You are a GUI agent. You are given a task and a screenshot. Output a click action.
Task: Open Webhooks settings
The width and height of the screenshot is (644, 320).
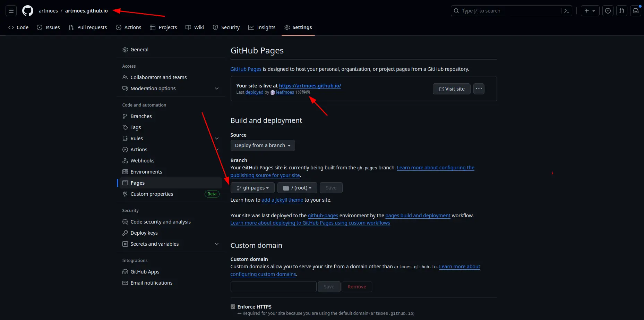click(x=171, y=161)
